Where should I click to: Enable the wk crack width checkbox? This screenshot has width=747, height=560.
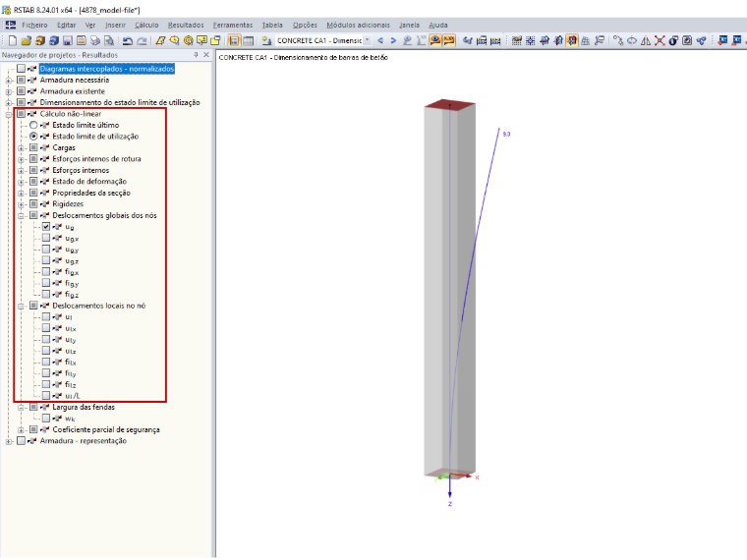46,419
